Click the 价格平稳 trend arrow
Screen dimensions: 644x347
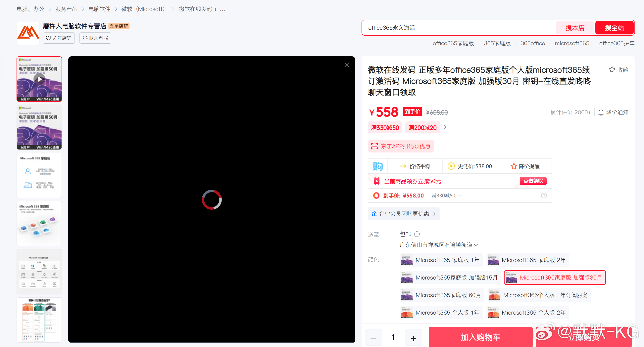point(403,166)
